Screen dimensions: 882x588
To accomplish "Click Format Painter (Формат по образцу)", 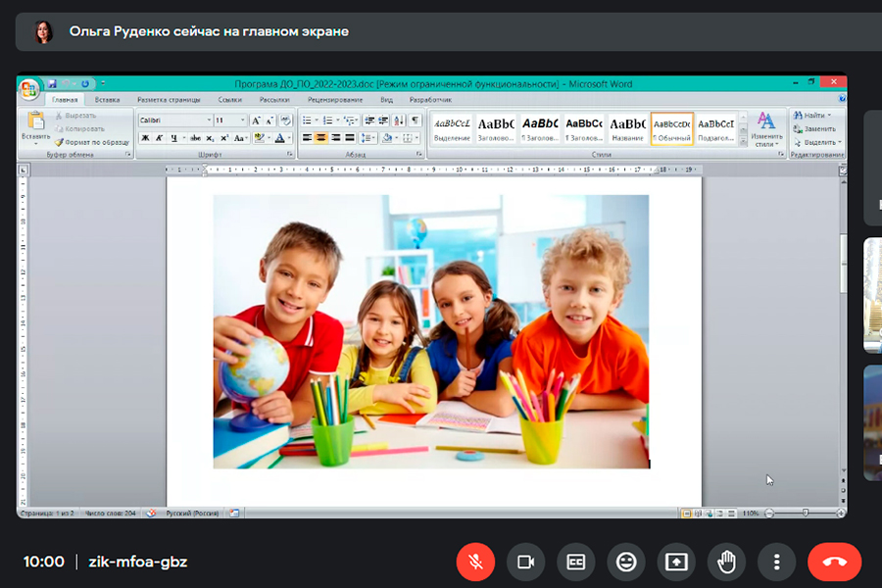I will [92, 142].
